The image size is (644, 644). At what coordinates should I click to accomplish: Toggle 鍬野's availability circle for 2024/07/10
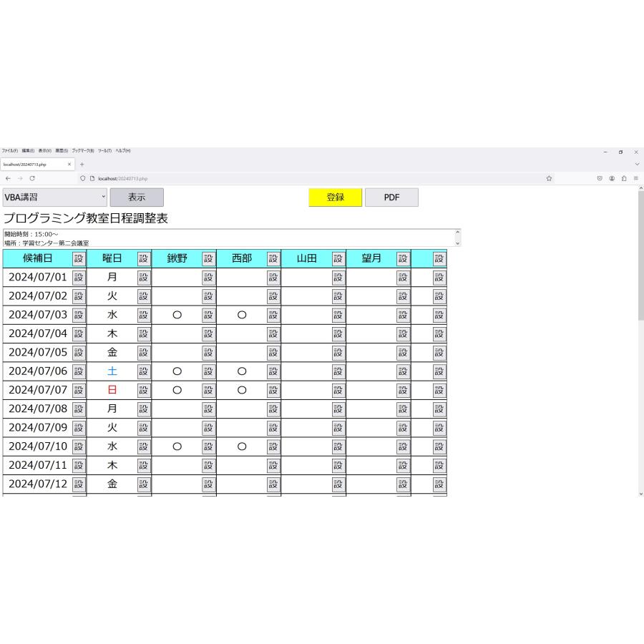coord(177,446)
